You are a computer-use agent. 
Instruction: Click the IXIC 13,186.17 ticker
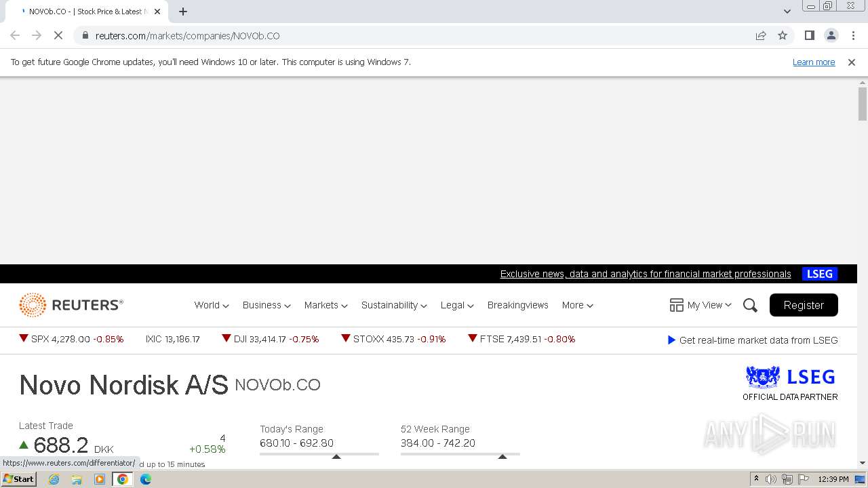click(x=172, y=339)
